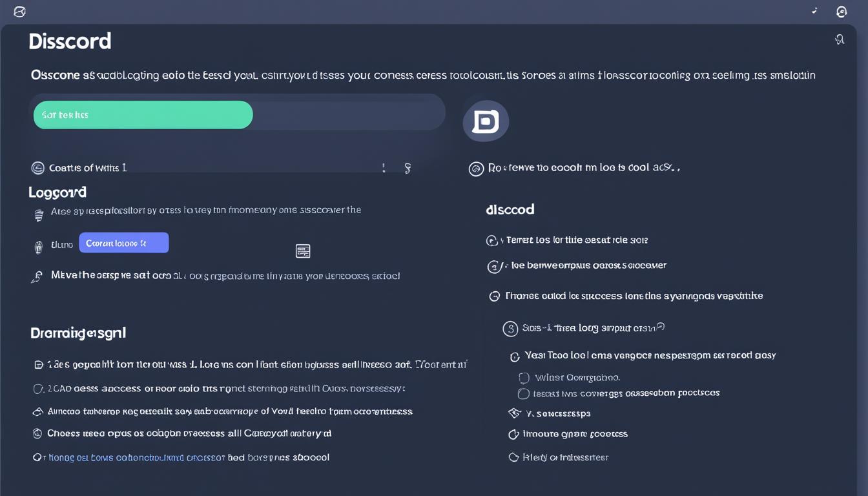Click the icon beside 'Y. sowcessssps'
The image size is (868, 496).
point(514,413)
